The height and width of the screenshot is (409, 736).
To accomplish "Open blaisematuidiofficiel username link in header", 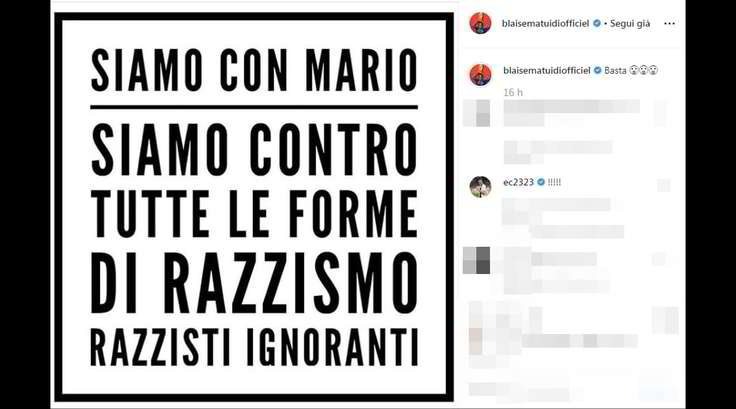I will (x=545, y=23).
